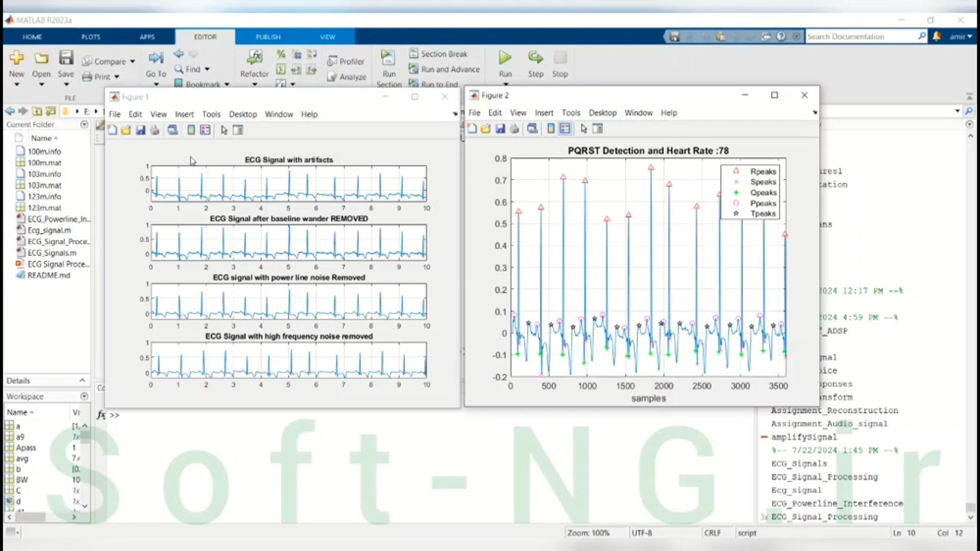Select variable BW in Workspace
This screenshot has height=551, width=980.
[x=22, y=480]
